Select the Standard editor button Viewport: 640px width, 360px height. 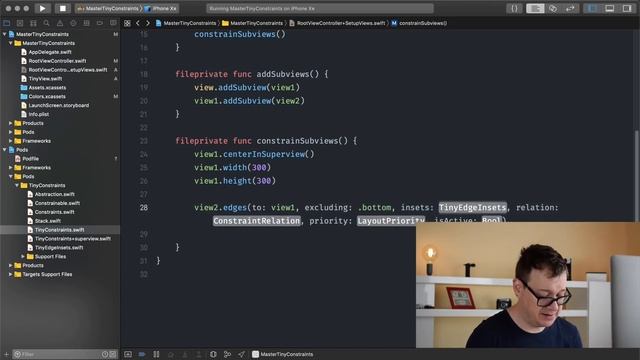click(535, 9)
